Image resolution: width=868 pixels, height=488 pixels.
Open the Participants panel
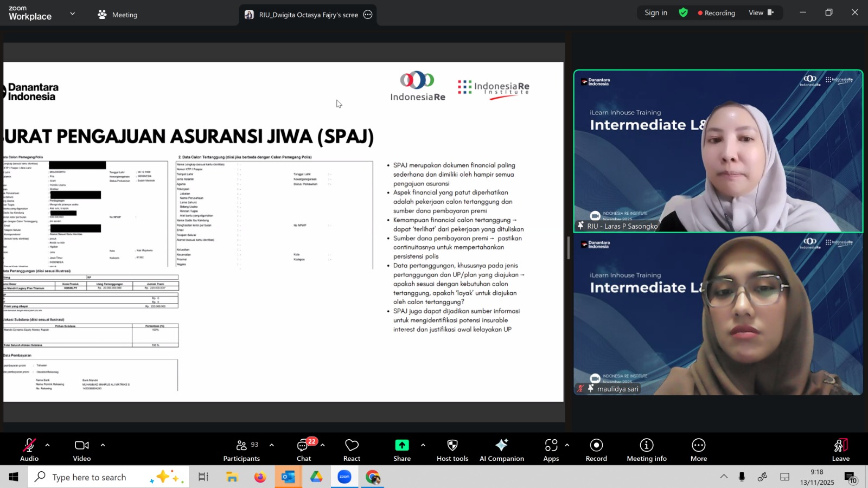[x=241, y=450]
